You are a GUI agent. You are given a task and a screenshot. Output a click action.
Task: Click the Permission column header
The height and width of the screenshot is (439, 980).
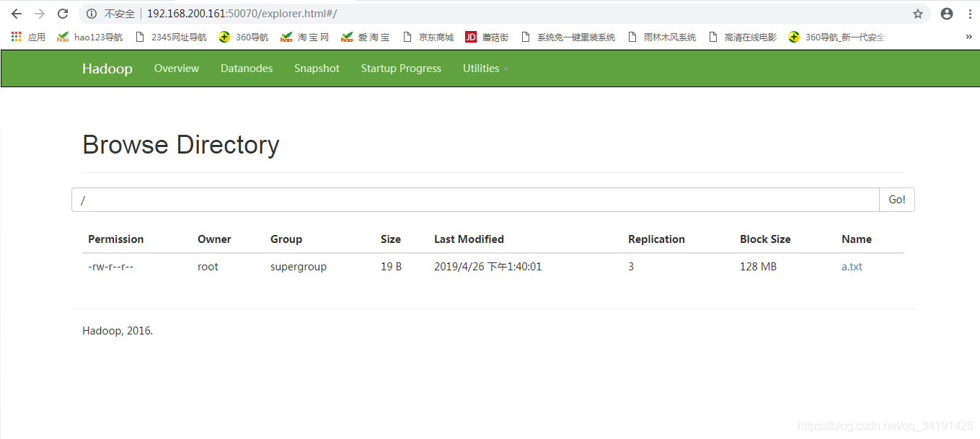click(x=116, y=239)
